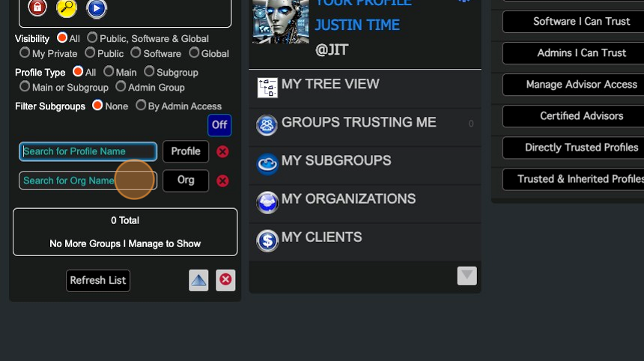
Task: Select Visibility All radio button
Action: coord(62,37)
